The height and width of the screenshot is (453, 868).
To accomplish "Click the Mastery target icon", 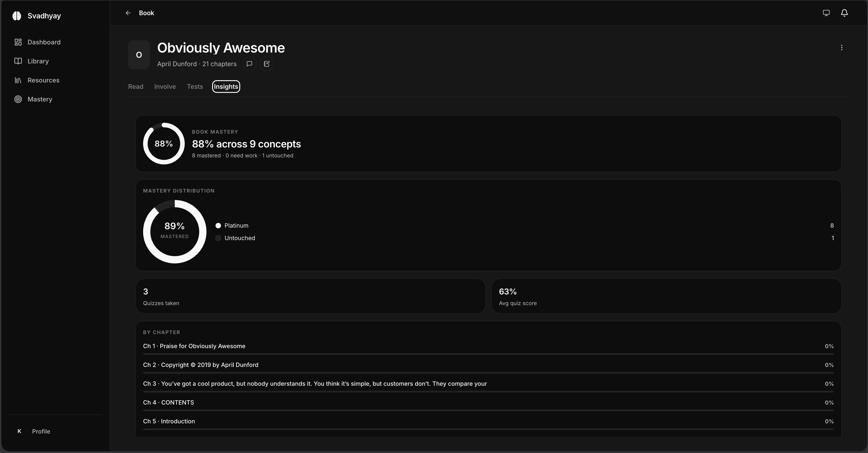I will point(18,99).
